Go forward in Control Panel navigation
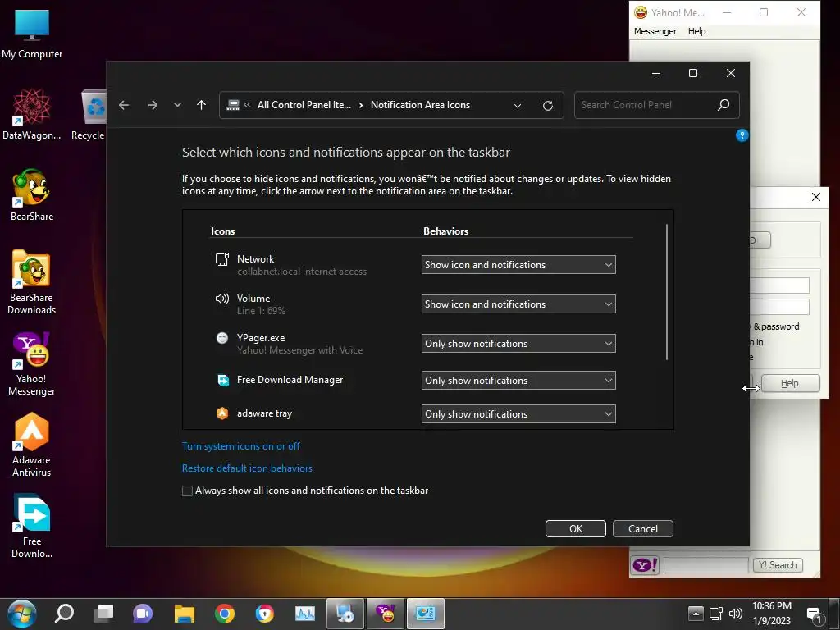This screenshot has height=630, width=840. (152, 105)
